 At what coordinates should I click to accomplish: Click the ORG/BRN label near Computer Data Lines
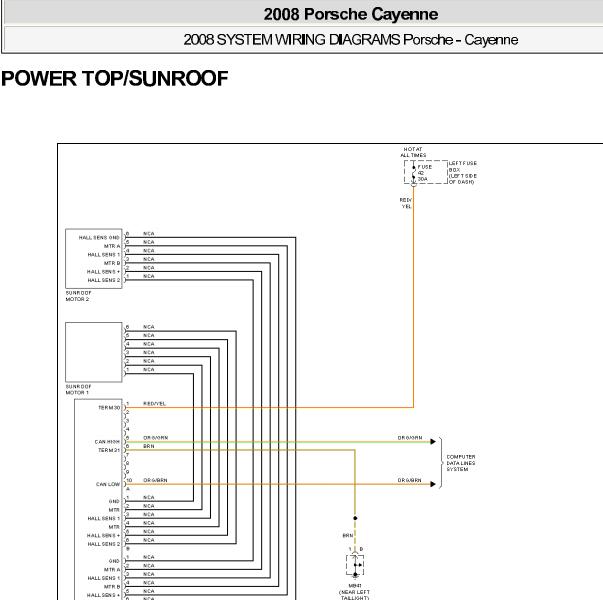point(410,480)
